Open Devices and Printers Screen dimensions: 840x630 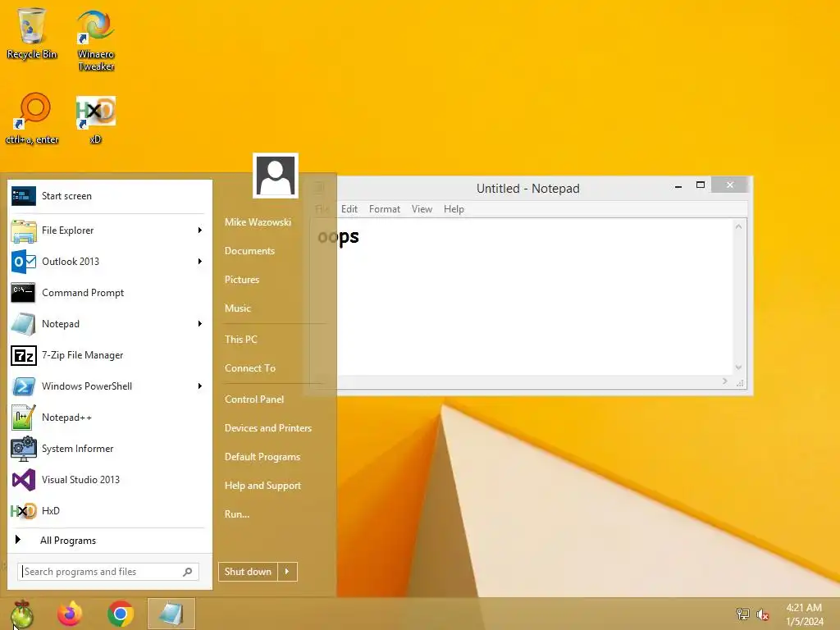coord(268,428)
